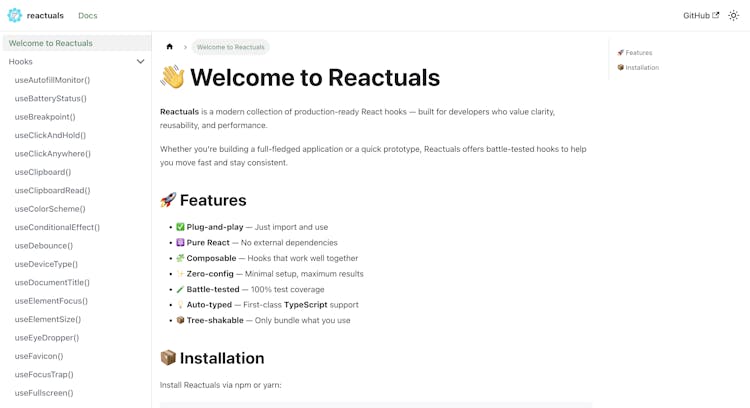Open useClipboardRead() hook page
Viewport: 750px width, 408px height.
click(x=52, y=190)
